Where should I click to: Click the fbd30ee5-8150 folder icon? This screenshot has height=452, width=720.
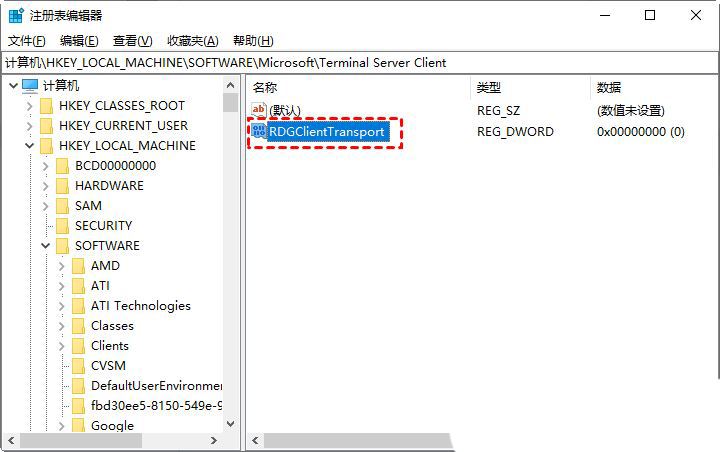(x=79, y=406)
